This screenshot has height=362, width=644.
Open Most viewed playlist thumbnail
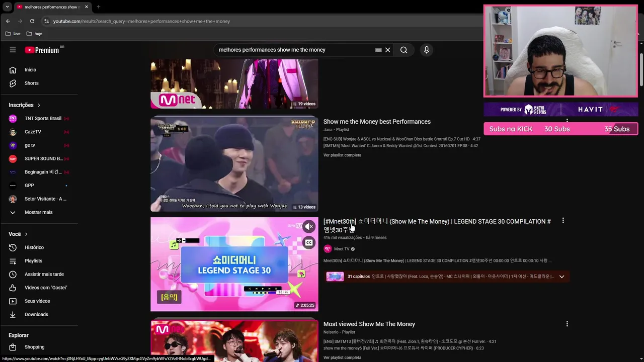point(234,341)
